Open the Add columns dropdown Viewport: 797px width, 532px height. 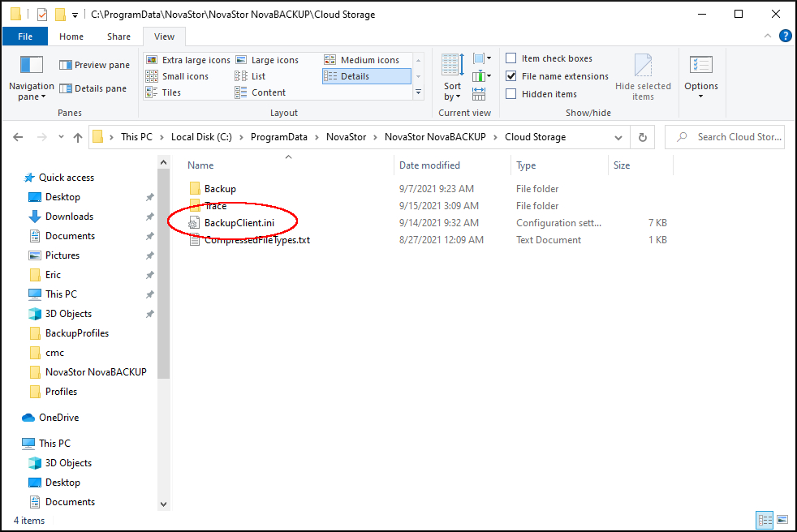[x=482, y=76]
